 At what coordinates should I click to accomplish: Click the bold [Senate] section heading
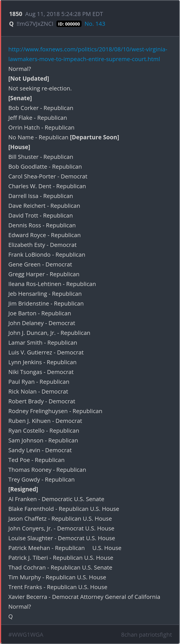[20, 98]
